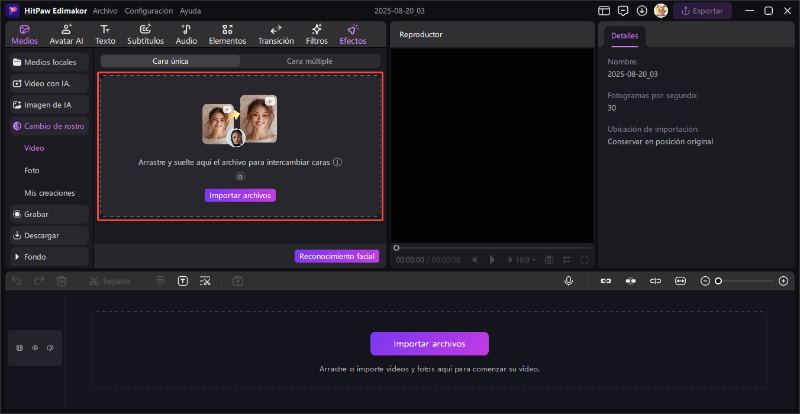Screen dimensions: 800x414
Task: Switch to the Texto tab
Action: [x=105, y=35]
